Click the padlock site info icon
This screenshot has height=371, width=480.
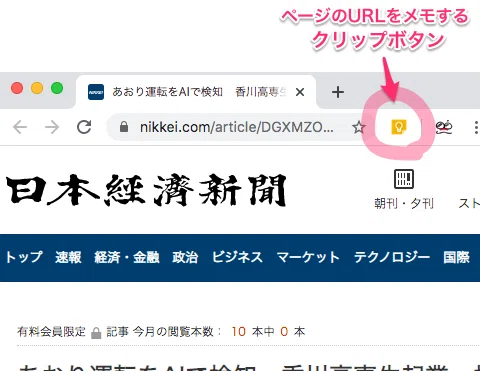[124, 127]
